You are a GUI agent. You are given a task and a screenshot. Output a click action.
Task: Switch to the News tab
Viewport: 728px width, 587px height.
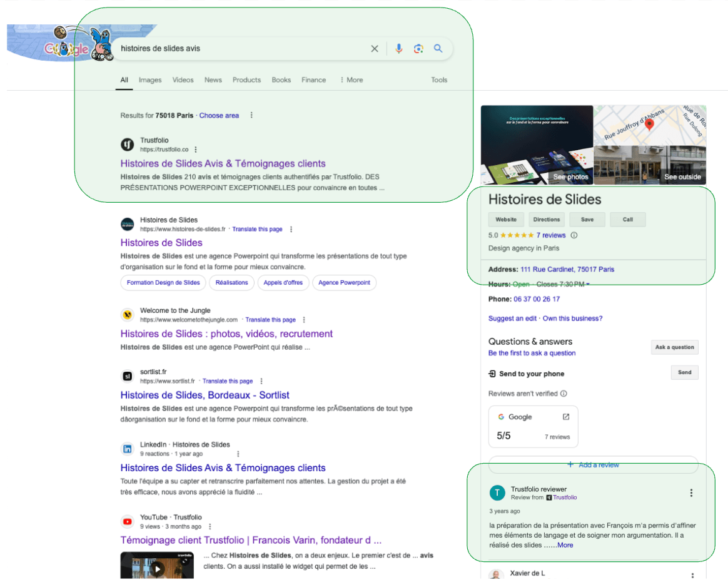(213, 80)
